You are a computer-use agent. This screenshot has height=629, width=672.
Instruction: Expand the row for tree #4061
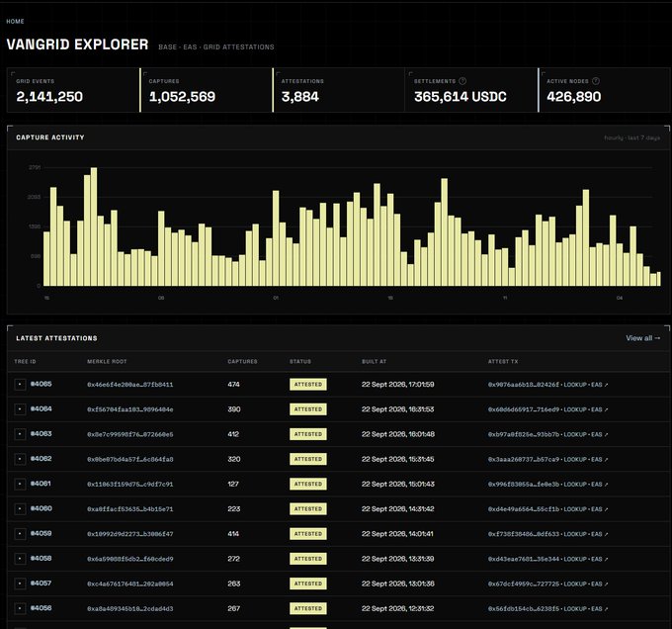click(x=20, y=484)
